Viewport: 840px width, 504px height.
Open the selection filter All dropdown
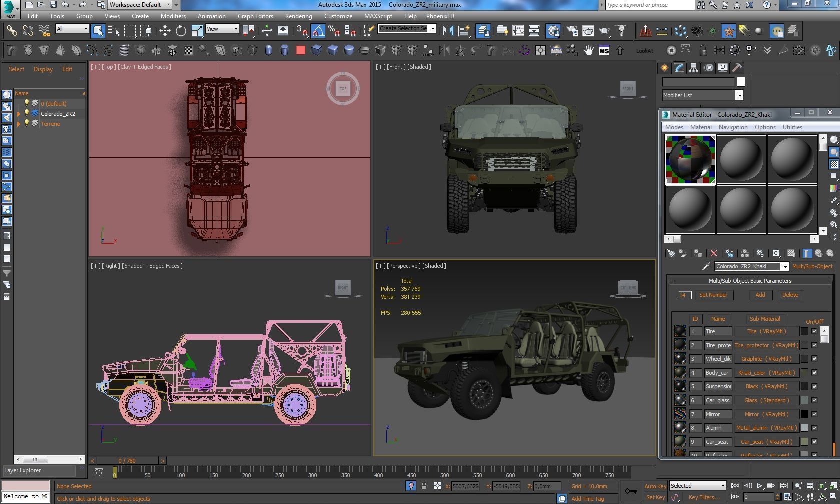[72, 29]
